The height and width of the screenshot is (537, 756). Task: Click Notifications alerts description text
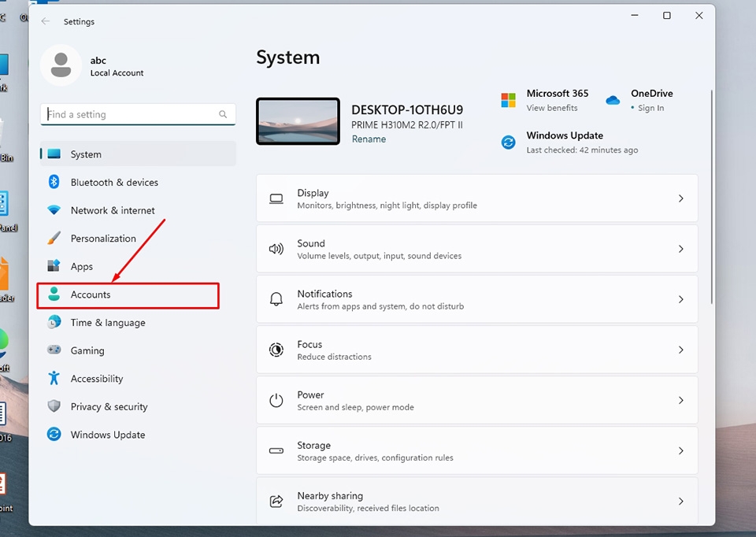[x=380, y=306]
